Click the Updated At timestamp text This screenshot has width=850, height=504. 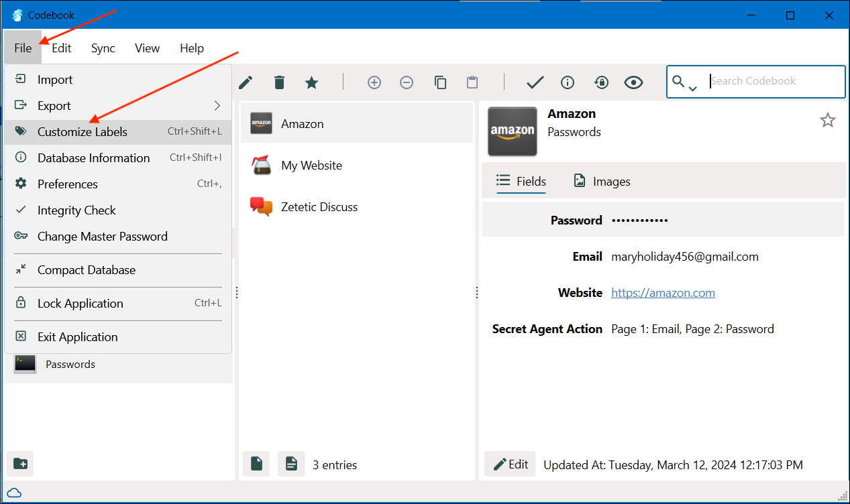[x=673, y=464]
